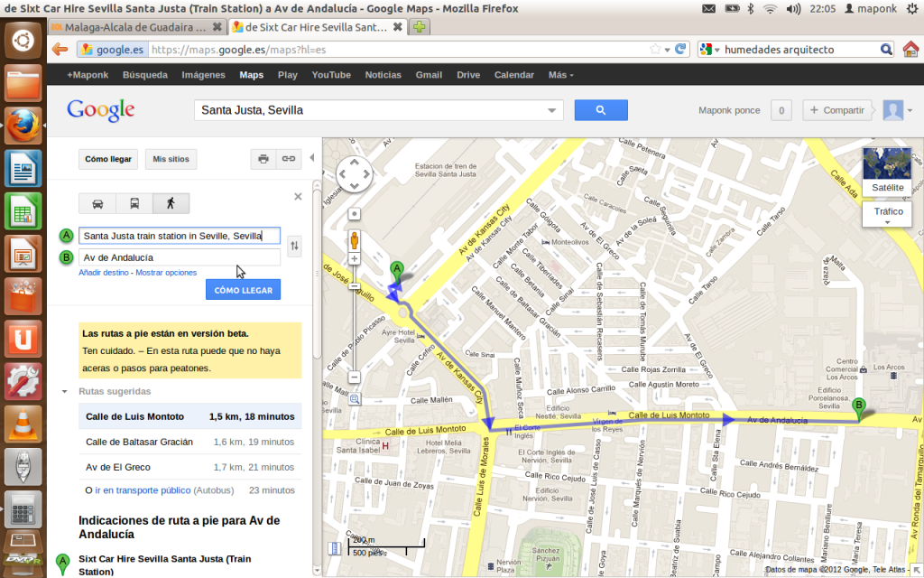Image resolution: width=924 pixels, height=578 pixels.
Task: Open notifications counter 0 button
Action: pos(781,110)
